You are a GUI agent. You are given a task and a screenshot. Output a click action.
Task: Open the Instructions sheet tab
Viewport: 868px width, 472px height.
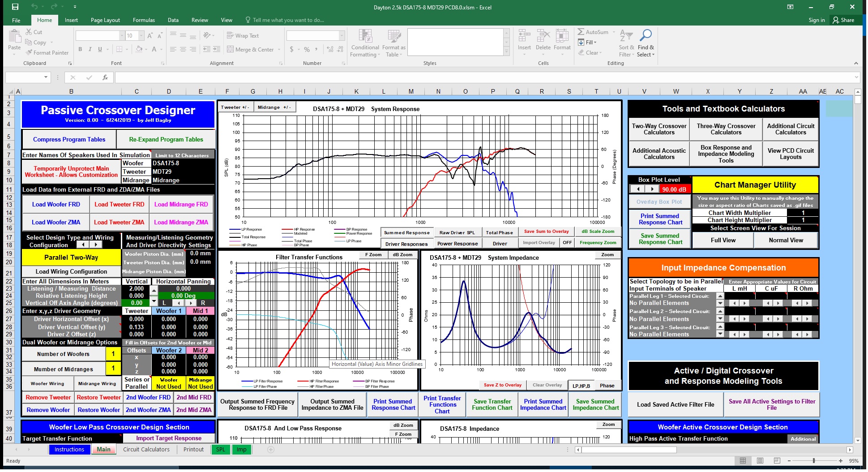coord(69,449)
